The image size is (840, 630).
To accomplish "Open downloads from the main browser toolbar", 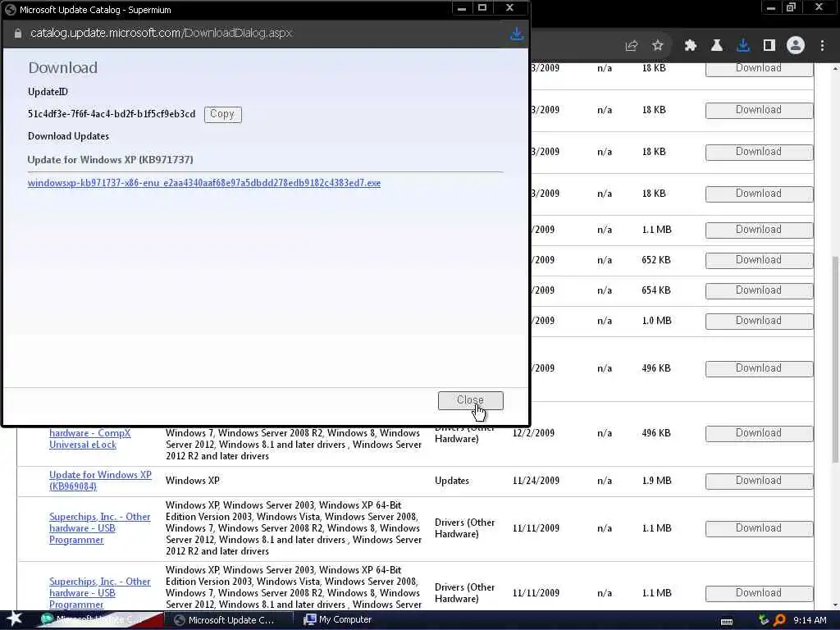I will point(743,46).
